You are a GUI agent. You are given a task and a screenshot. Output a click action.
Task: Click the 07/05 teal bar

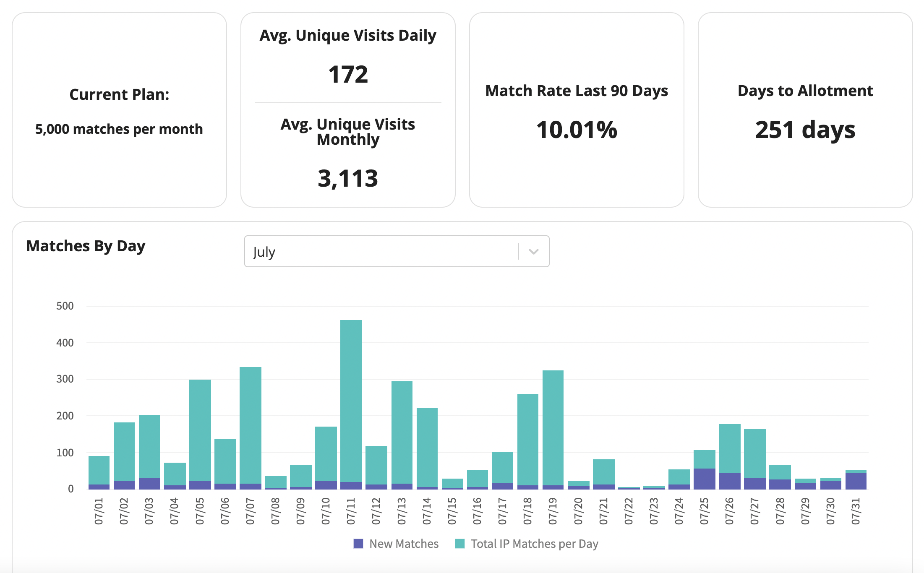200,430
